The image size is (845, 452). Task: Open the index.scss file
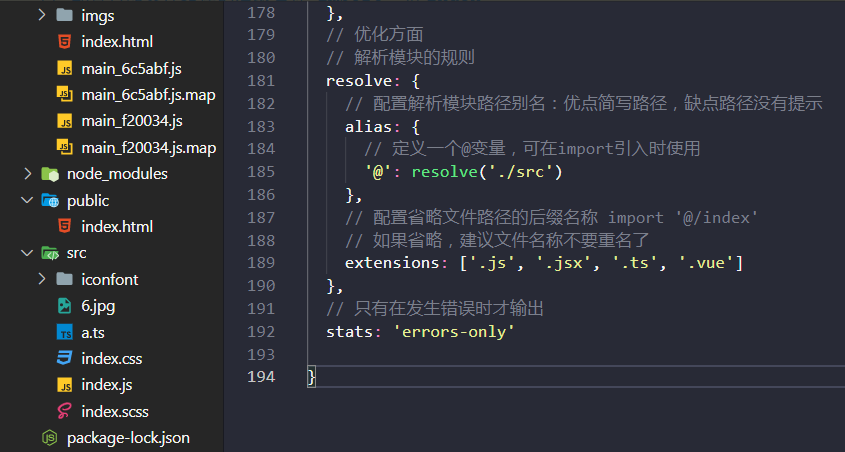click(x=115, y=412)
